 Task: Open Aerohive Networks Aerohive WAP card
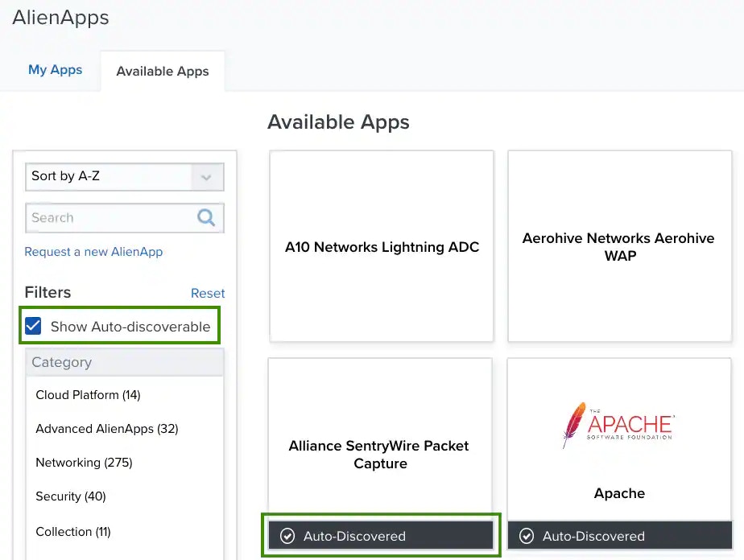[x=620, y=246]
